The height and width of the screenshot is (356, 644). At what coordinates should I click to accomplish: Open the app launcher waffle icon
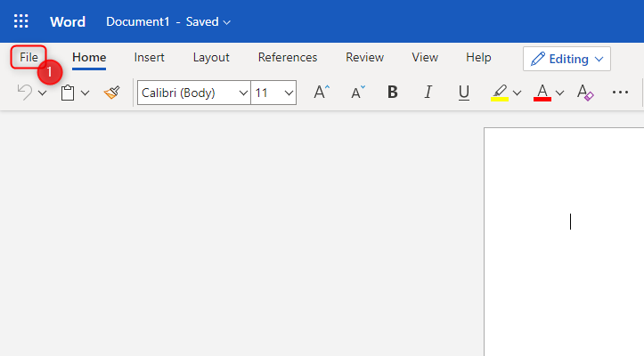click(x=20, y=21)
